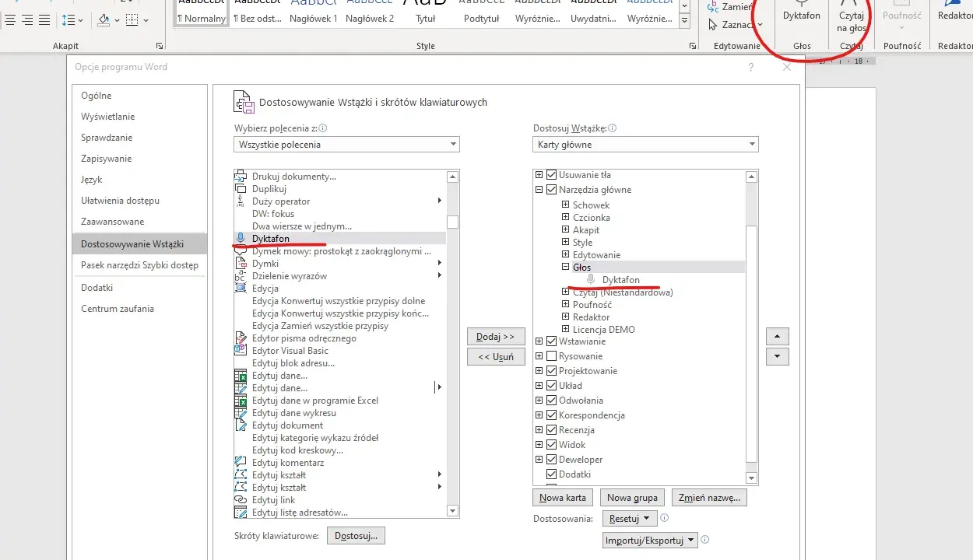Uncheck the Recenzja tab checkbox
The image size is (973, 560).
(x=552, y=430)
